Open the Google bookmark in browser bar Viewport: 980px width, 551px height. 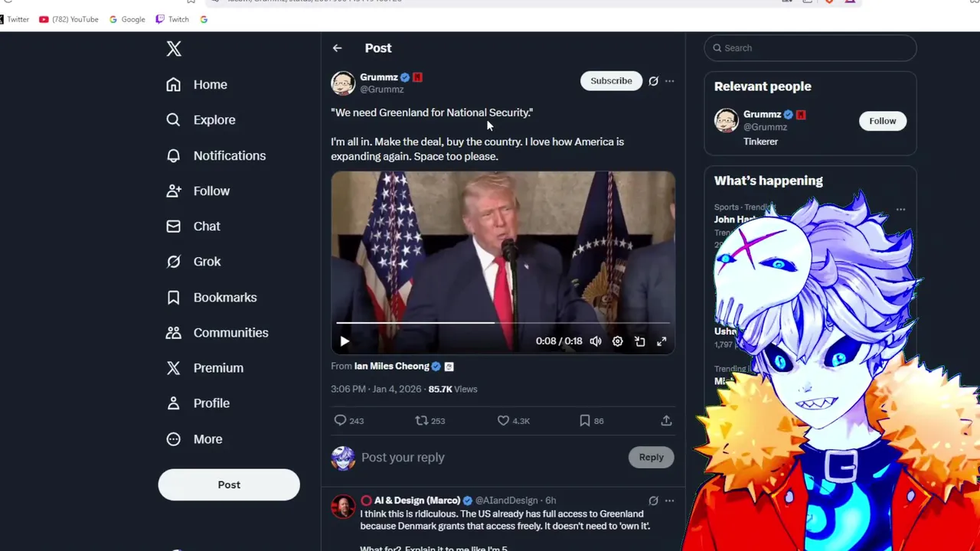pyautogui.click(x=127, y=19)
